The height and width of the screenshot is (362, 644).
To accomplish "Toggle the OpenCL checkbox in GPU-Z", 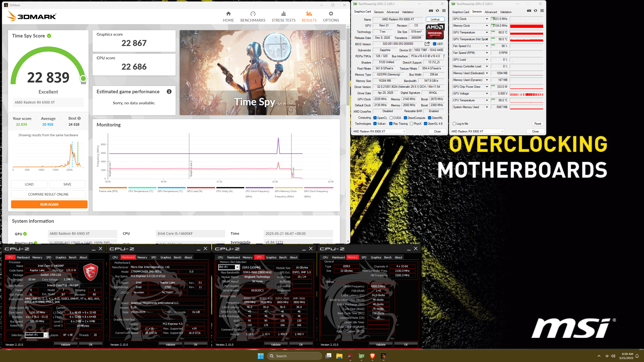I will (375, 118).
